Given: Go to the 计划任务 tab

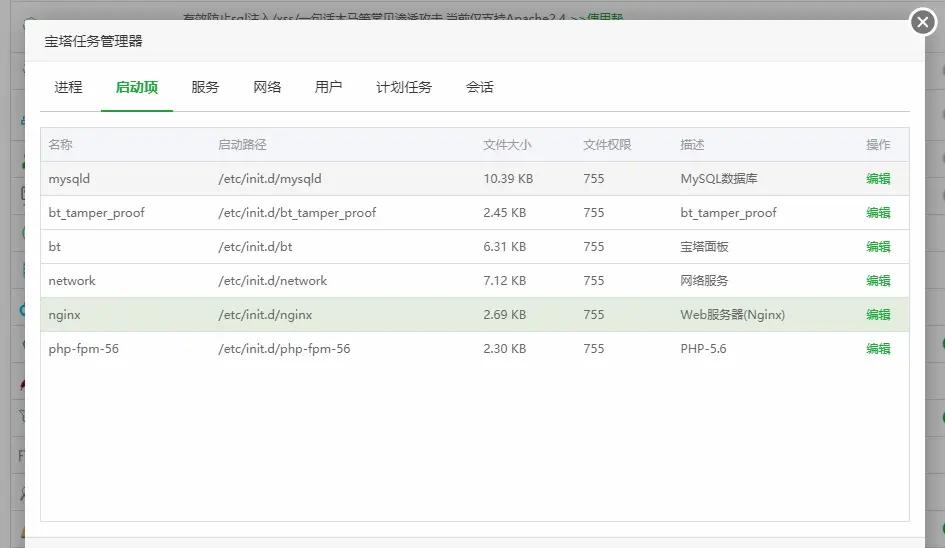Looking at the screenshot, I should click(404, 87).
